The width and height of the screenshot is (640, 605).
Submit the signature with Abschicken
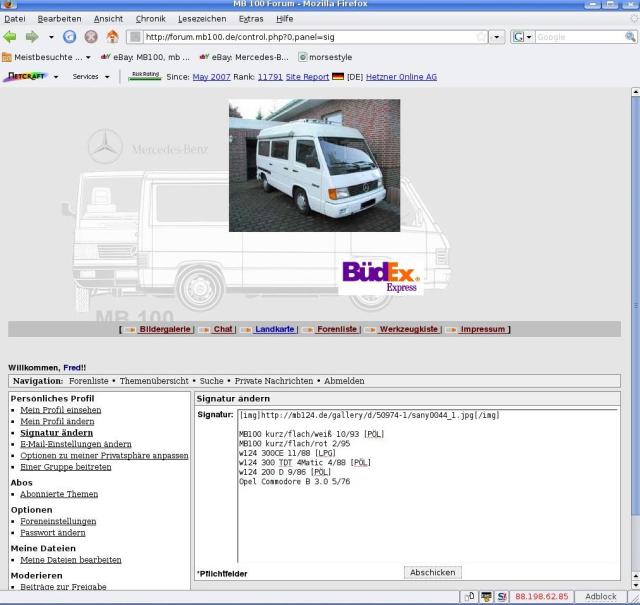433,572
